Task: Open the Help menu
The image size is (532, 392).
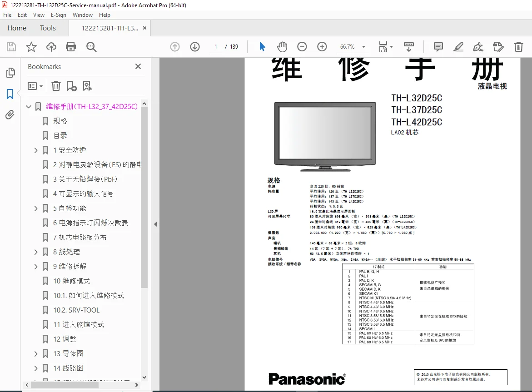Action: 104,15
